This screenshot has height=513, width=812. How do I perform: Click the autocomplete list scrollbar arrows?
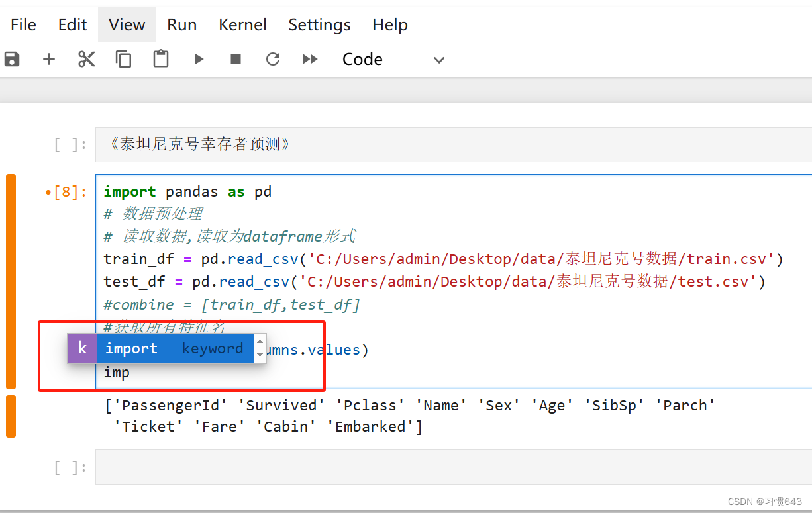click(x=260, y=348)
